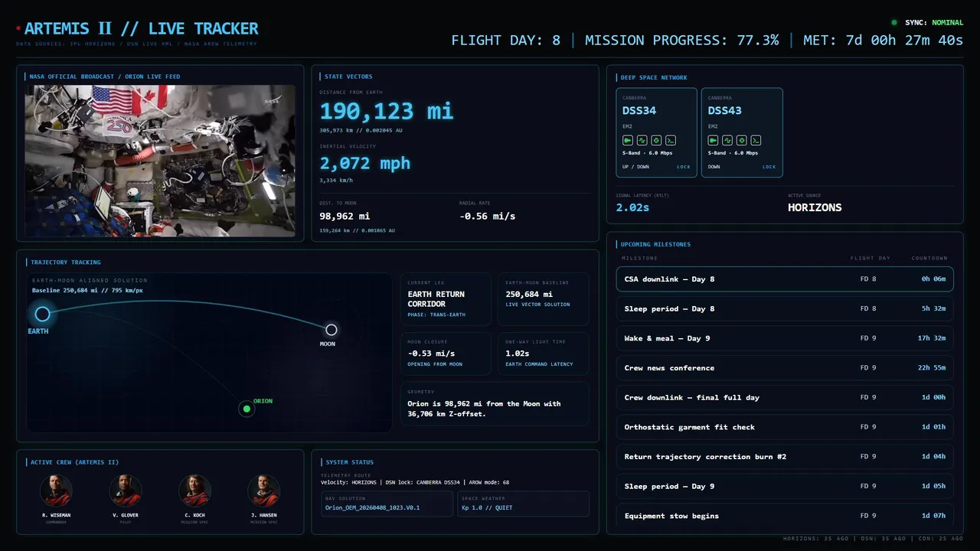Click the HORIZONS active source value
980x551 pixels.
815,207
